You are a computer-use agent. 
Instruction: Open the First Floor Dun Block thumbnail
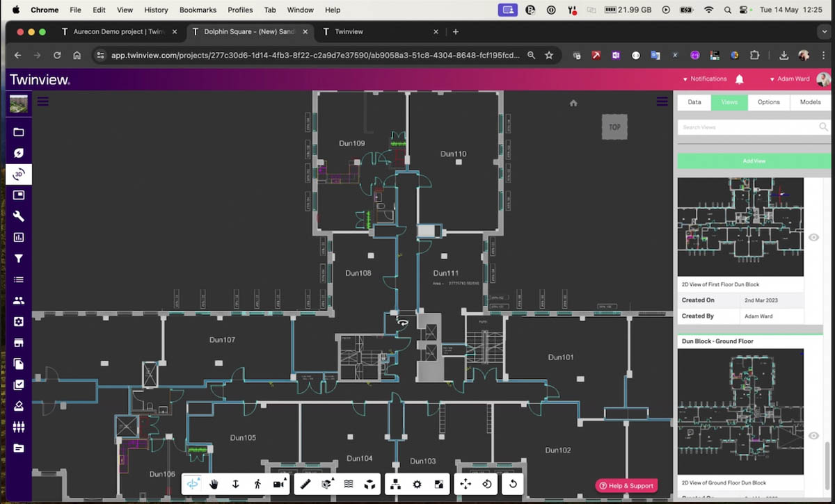(x=740, y=227)
